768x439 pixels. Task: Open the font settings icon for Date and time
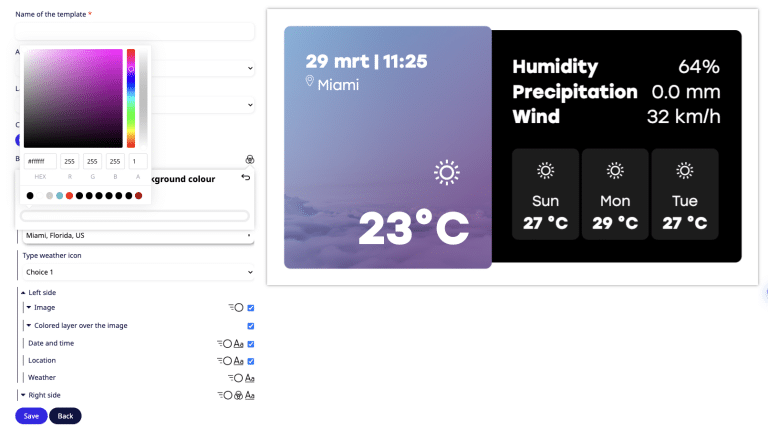238,343
